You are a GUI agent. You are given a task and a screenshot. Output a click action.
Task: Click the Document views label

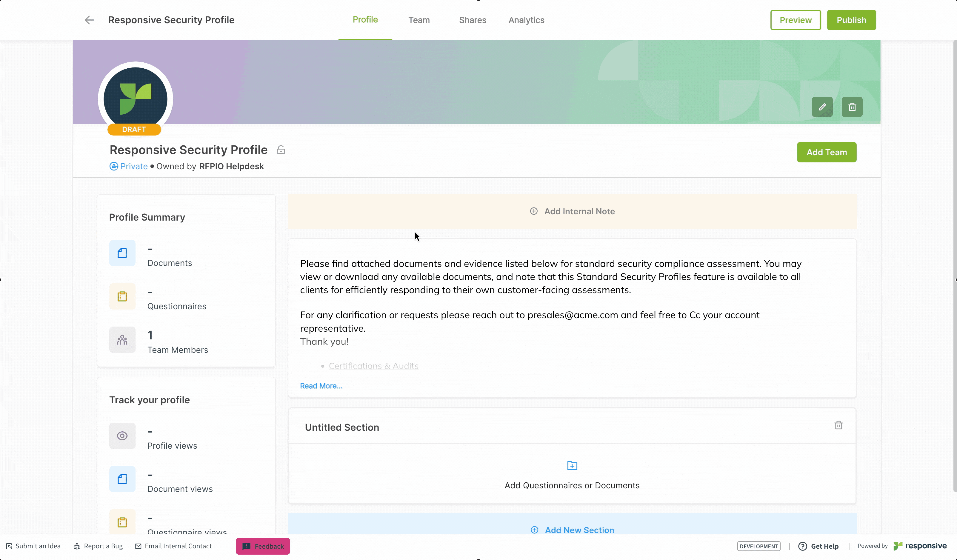click(x=180, y=489)
